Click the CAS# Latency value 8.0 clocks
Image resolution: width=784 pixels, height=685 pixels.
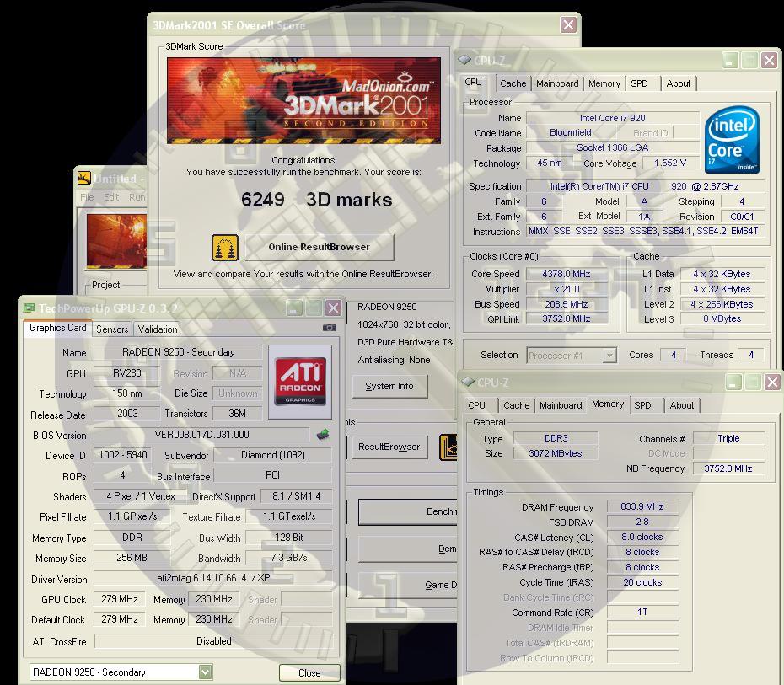642,537
